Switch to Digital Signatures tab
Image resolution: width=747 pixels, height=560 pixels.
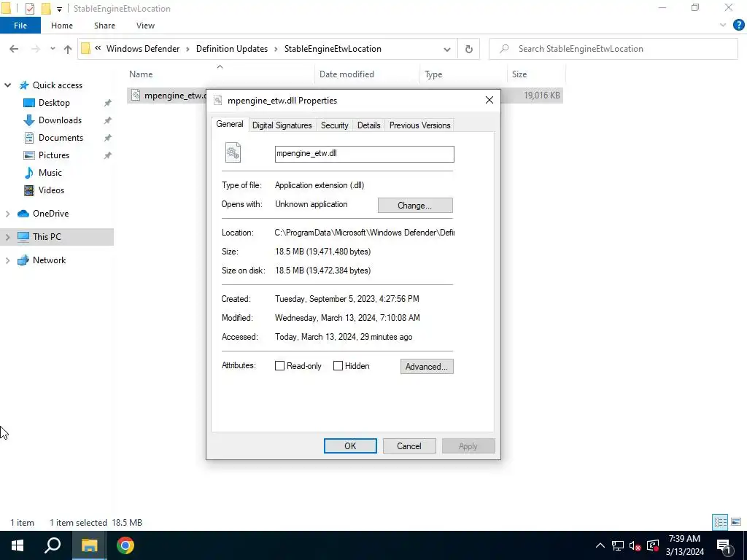(x=282, y=125)
